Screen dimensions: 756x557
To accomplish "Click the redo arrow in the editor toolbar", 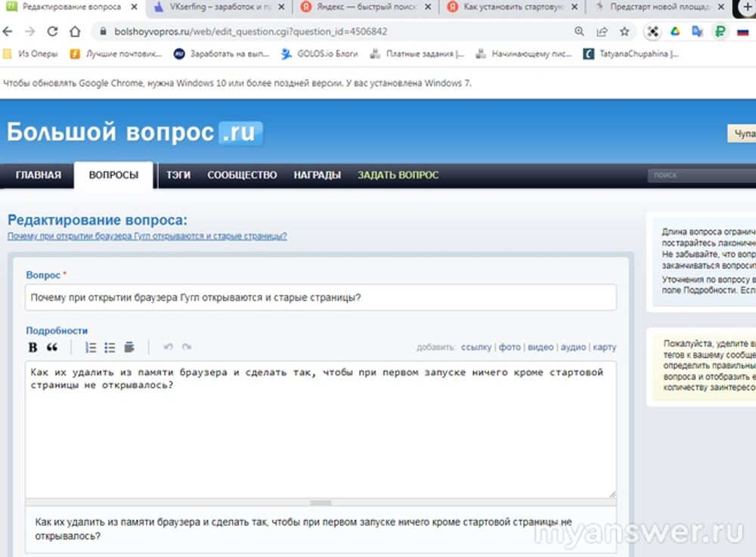I will [x=187, y=348].
